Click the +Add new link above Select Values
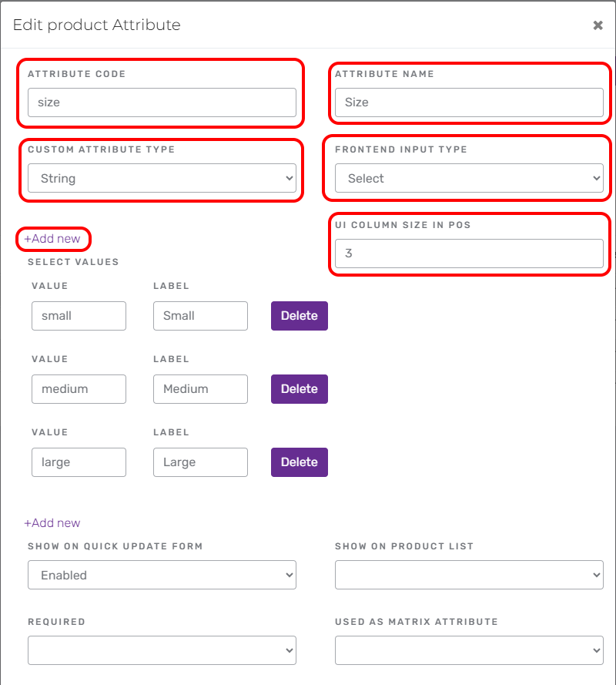 [52, 239]
